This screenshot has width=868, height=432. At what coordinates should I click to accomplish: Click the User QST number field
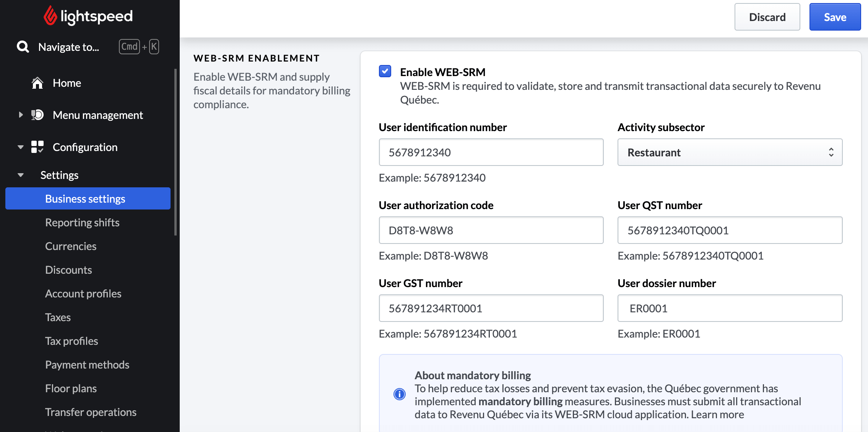point(730,230)
